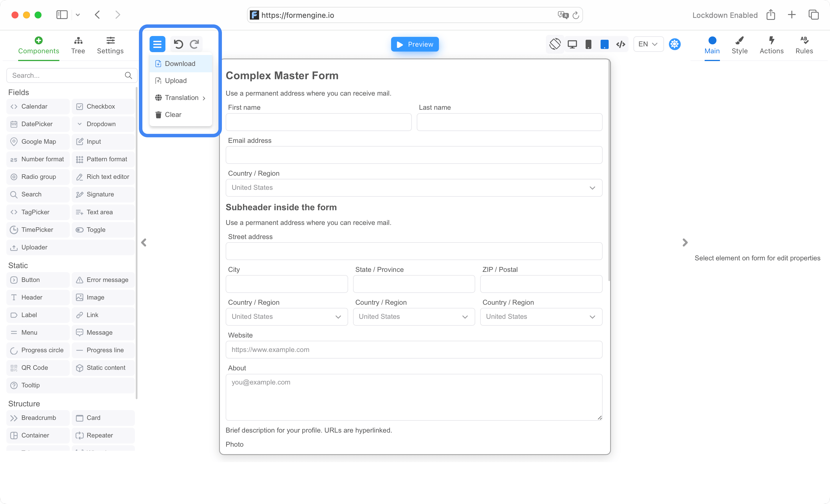Open the Actions properties tab

(771, 46)
